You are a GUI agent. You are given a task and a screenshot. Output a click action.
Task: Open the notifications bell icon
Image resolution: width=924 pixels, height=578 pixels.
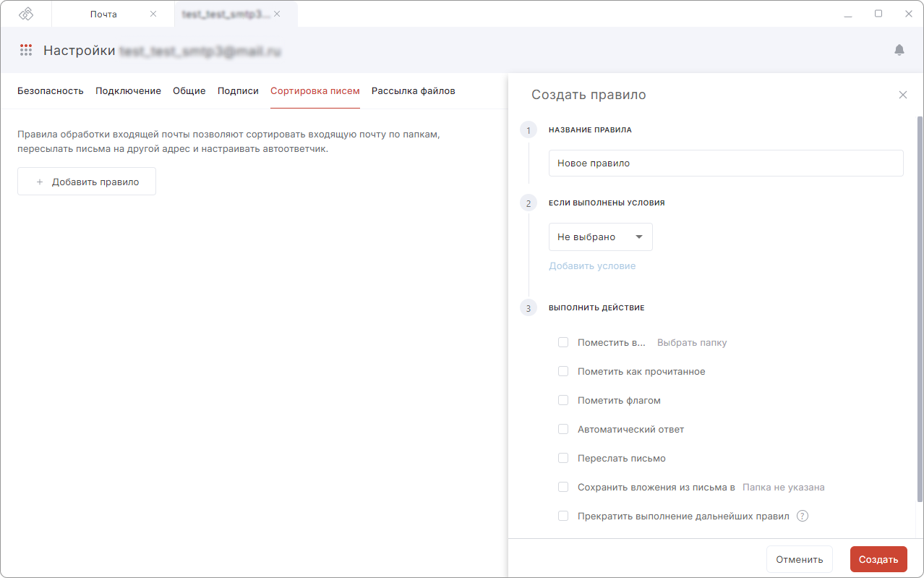(899, 50)
